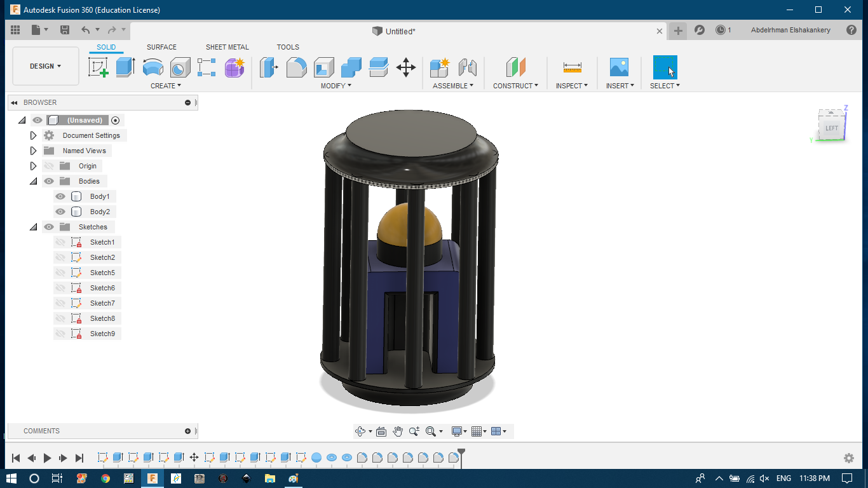Open a new design tab
The image size is (868, 488).
coord(678,30)
